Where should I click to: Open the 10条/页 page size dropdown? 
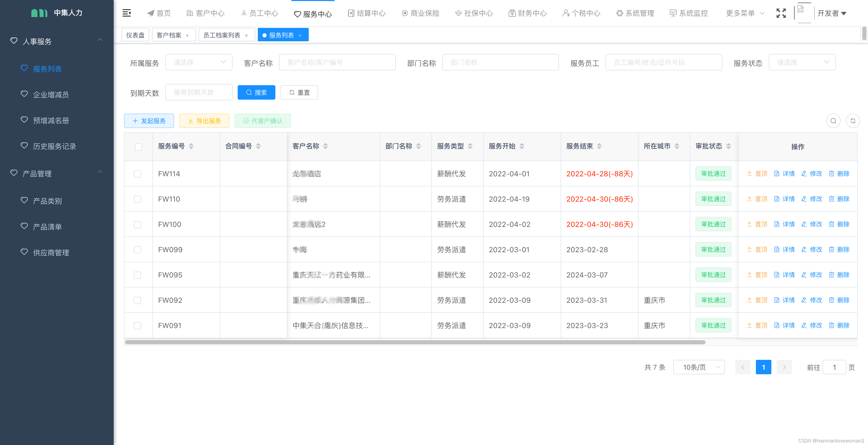pyautogui.click(x=699, y=367)
